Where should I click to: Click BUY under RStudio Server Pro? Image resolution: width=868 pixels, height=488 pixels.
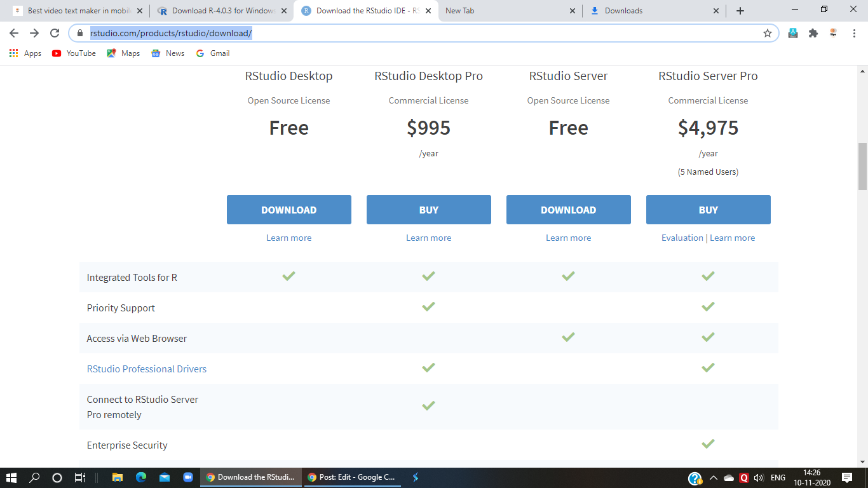(x=709, y=210)
